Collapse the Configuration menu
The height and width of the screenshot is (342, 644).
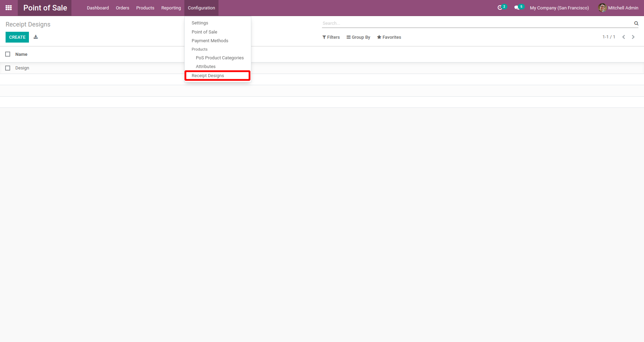[201, 8]
